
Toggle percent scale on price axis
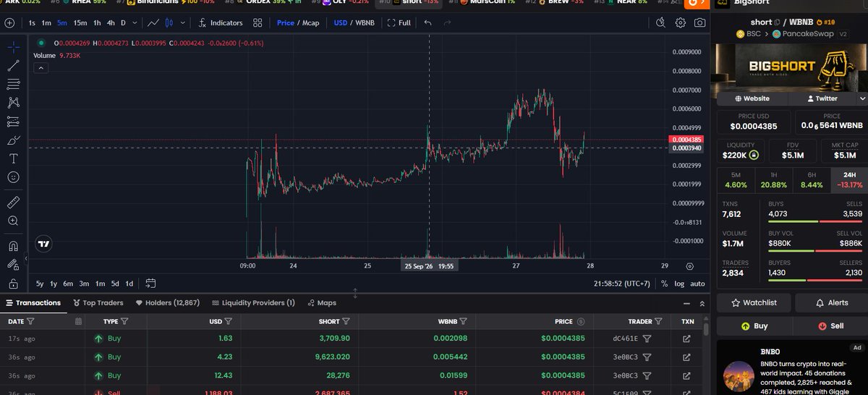665,284
